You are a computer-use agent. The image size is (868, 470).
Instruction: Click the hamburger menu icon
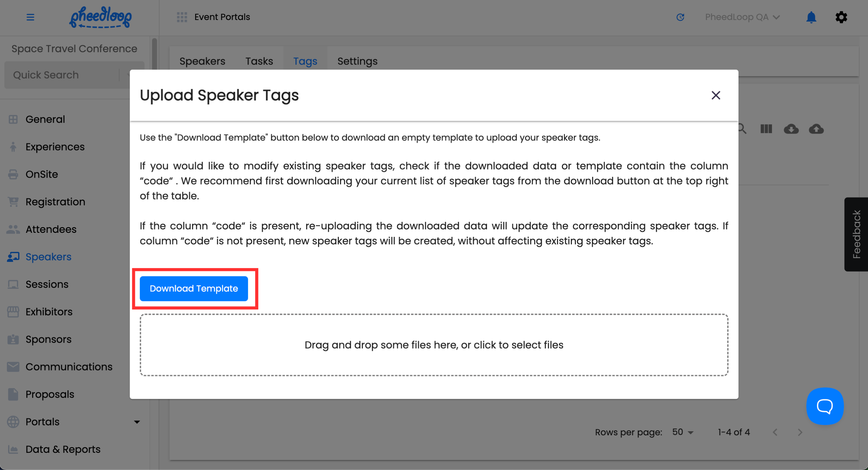[30, 17]
